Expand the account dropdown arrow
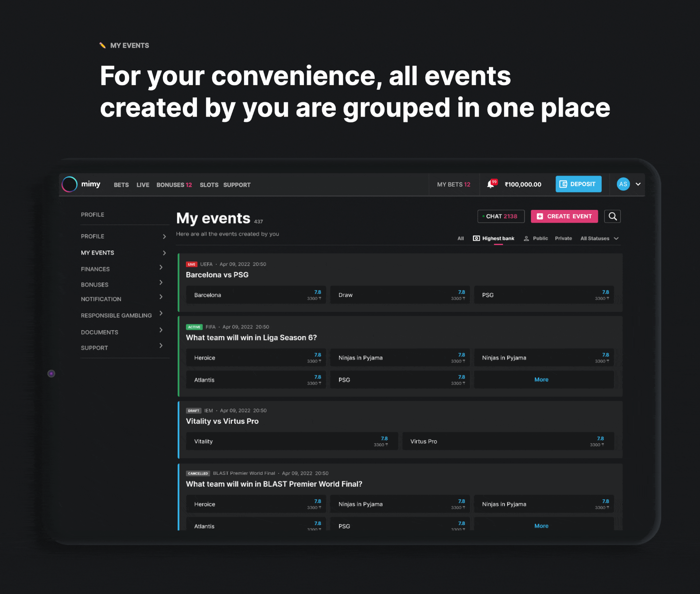 [x=638, y=184]
